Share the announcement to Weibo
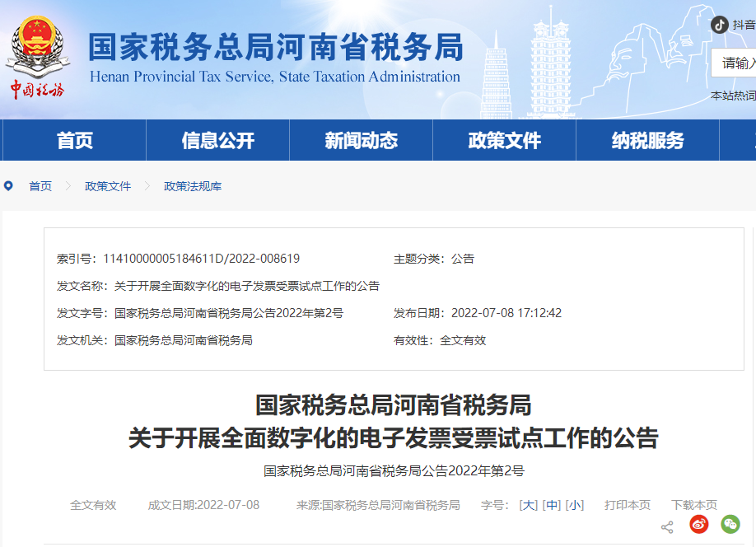 coord(698,525)
